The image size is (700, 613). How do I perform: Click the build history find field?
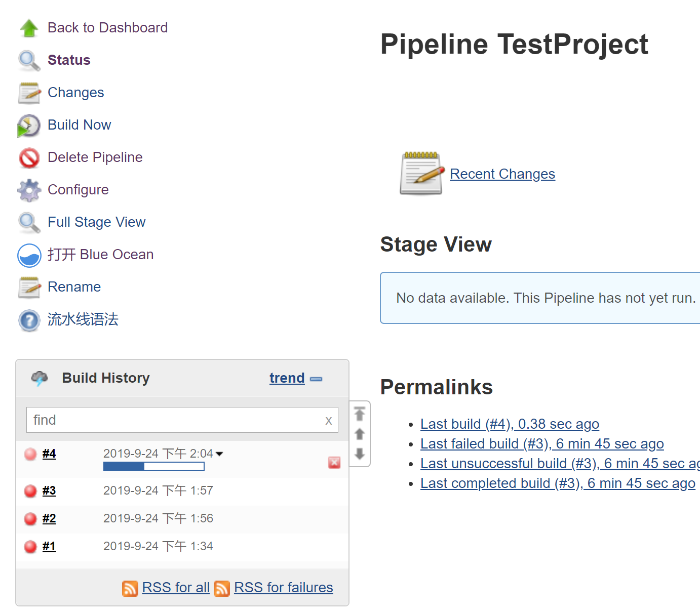182,420
